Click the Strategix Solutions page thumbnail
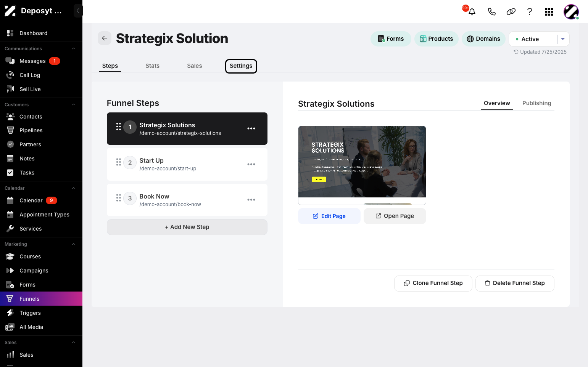588x367 pixels. tap(362, 165)
